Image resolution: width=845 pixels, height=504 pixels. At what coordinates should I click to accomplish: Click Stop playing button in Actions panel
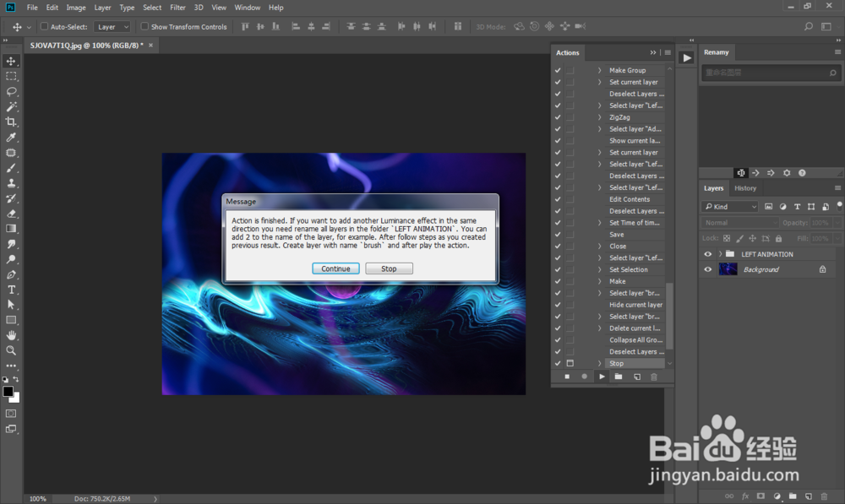(x=567, y=377)
